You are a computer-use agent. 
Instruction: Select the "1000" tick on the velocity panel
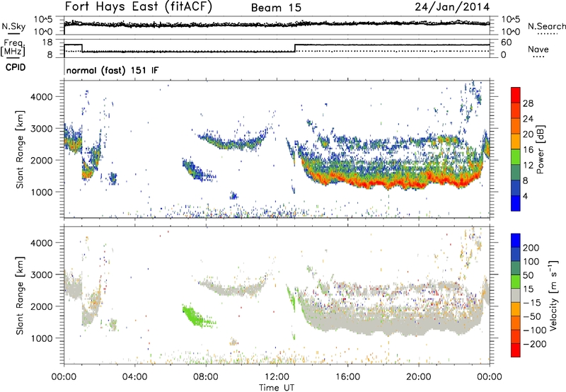pyautogui.click(x=41, y=338)
